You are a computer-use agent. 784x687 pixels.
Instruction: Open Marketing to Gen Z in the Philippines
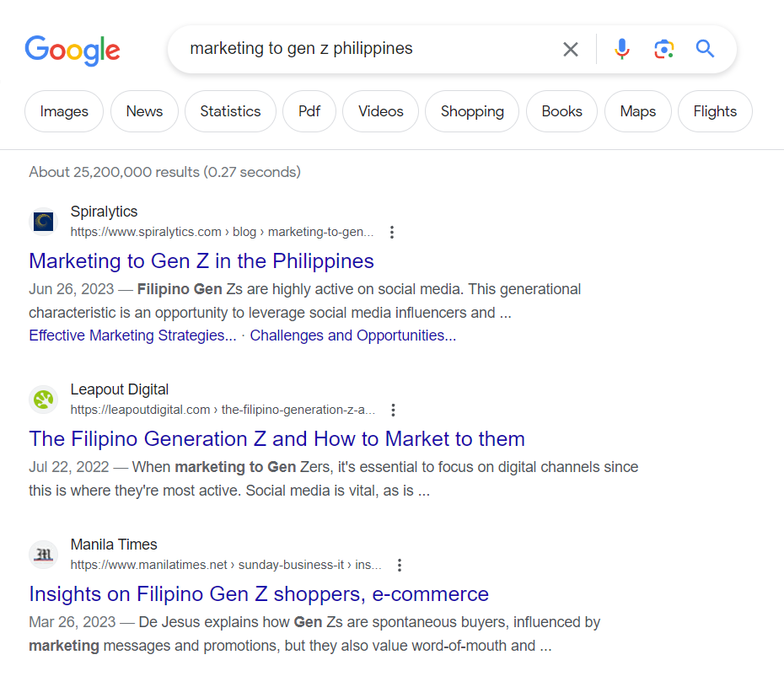tap(201, 261)
